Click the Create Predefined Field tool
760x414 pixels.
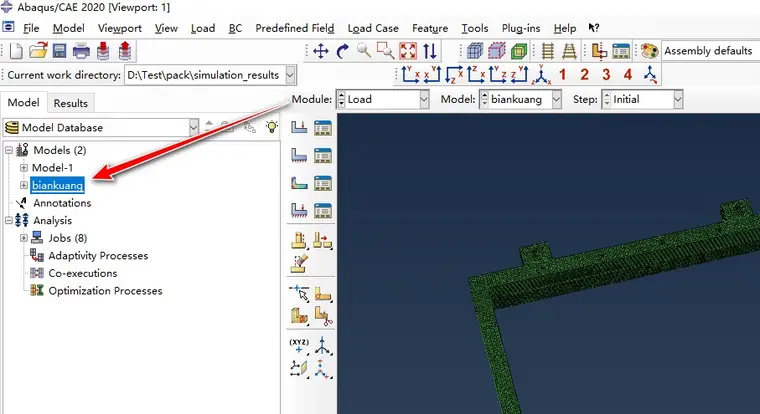(299, 183)
